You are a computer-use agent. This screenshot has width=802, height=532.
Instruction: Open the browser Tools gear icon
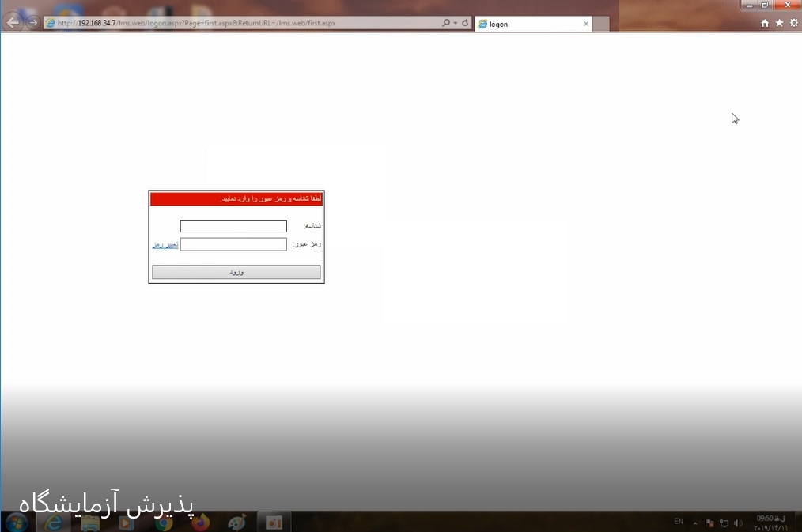click(x=793, y=24)
